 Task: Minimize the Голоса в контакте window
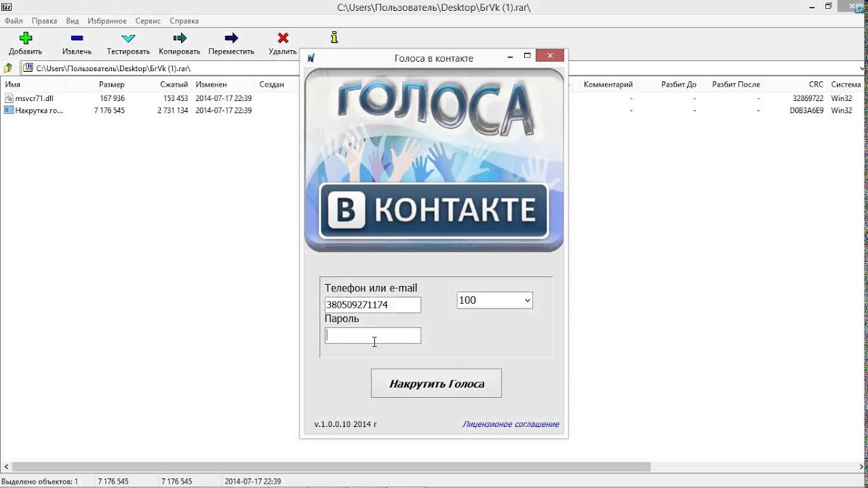coord(511,57)
